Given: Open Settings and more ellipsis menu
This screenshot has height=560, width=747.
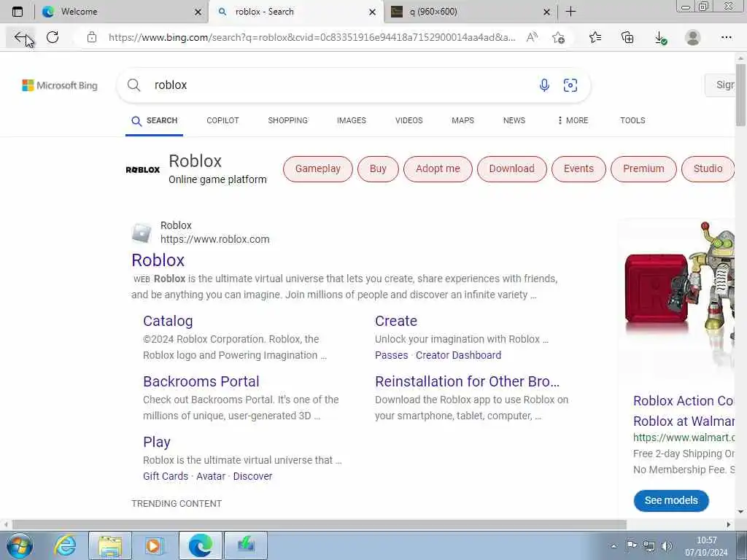Looking at the screenshot, I should (x=726, y=37).
